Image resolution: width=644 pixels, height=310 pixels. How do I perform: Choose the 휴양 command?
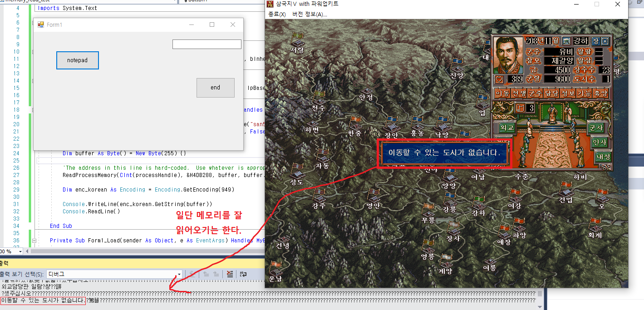click(x=600, y=93)
